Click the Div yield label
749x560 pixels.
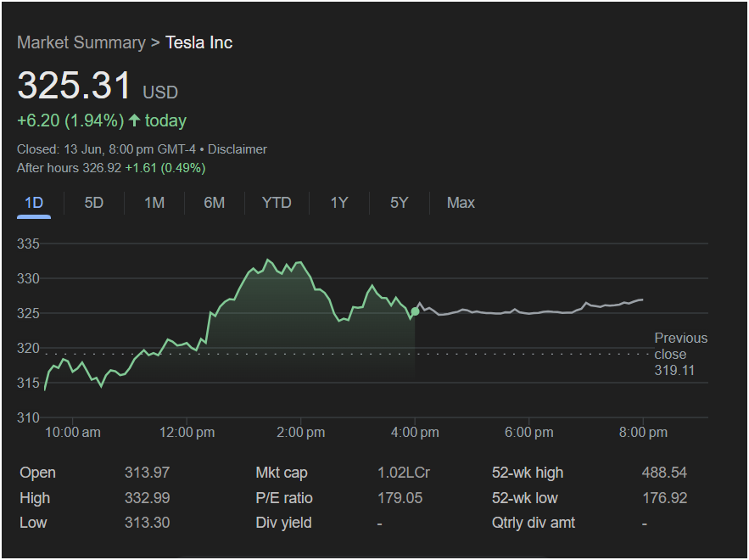pyautogui.click(x=284, y=523)
